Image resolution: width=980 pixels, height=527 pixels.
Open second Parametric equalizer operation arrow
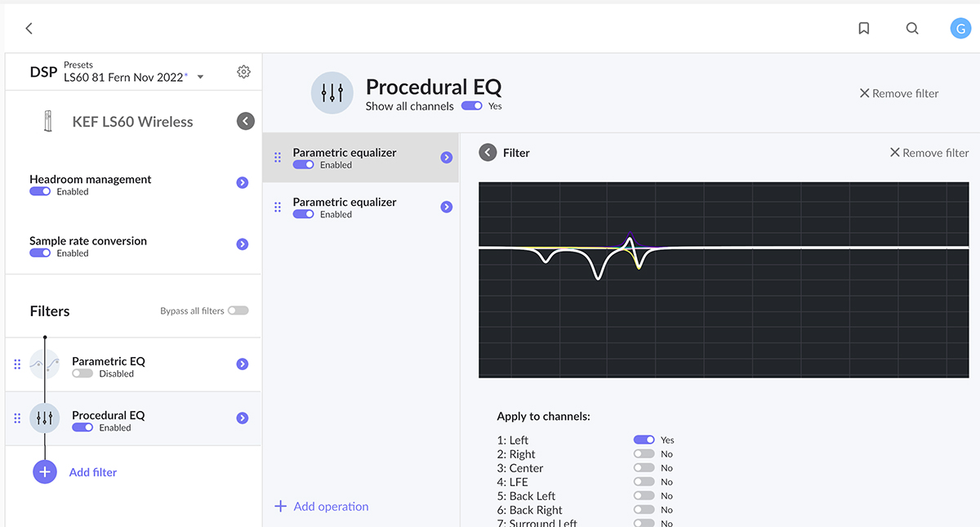446,208
